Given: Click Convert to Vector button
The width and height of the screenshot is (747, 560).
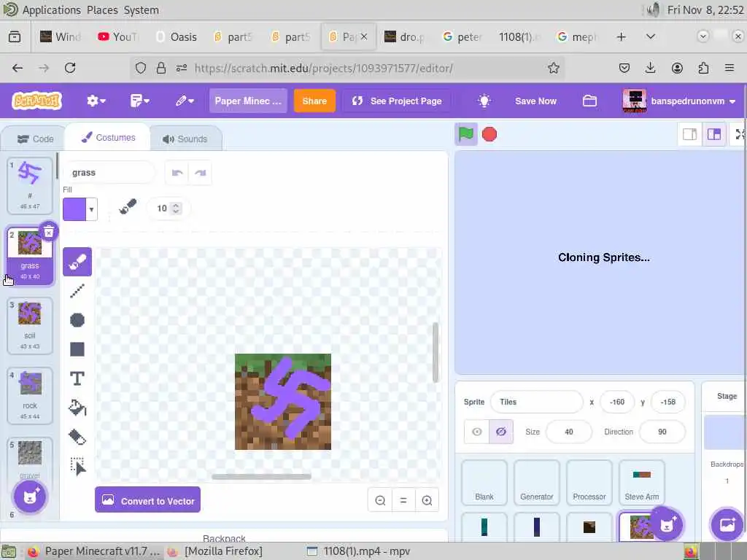Looking at the screenshot, I should tap(147, 500).
